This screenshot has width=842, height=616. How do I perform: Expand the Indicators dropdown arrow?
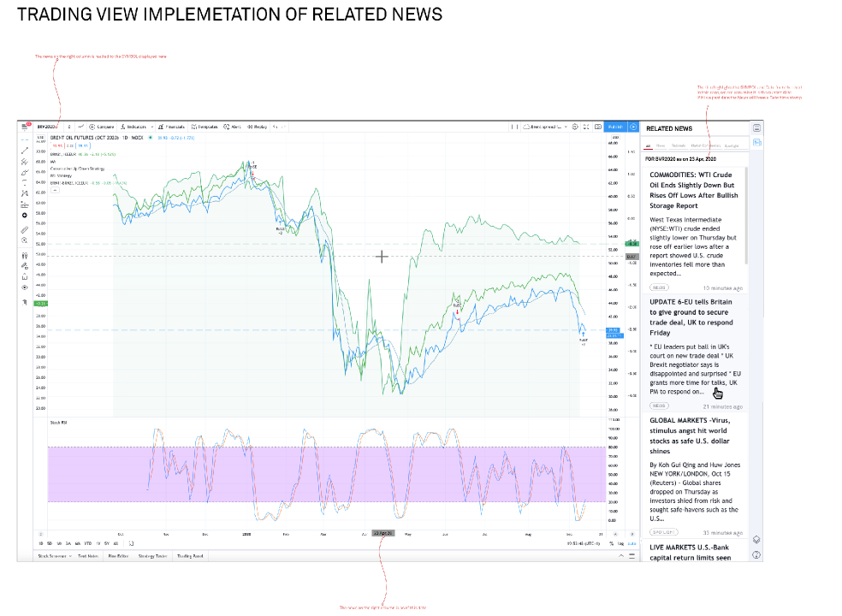(152, 127)
